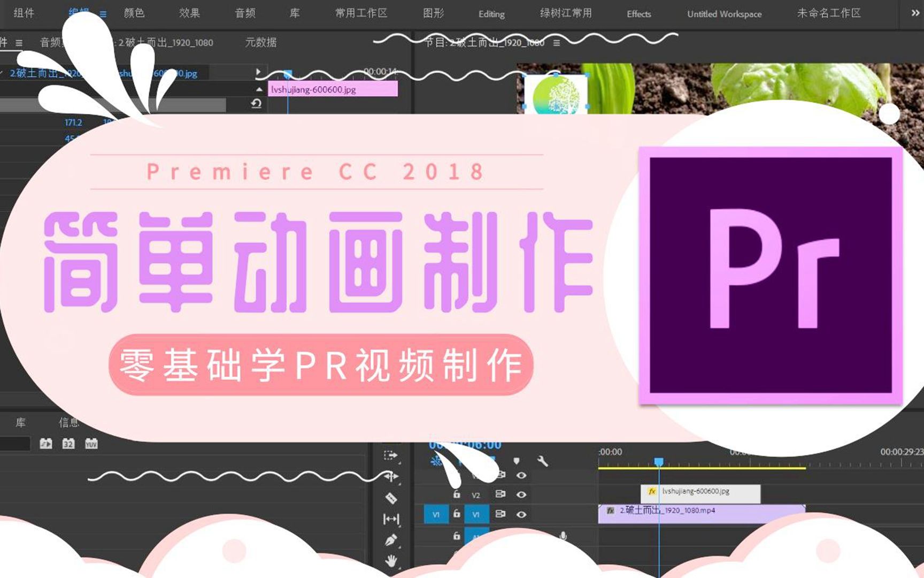Switch to 音频 workspace
Image resolution: width=924 pixels, height=578 pixels.
(245, 13)
